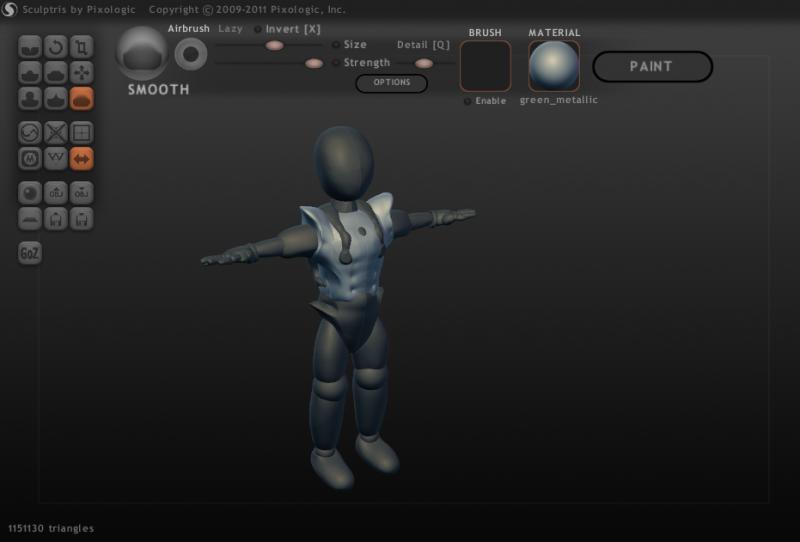The width and height of the screenshot is (800, 542).
Task: Click the Subdivide All grid icon
Action: tap(82, 133)
